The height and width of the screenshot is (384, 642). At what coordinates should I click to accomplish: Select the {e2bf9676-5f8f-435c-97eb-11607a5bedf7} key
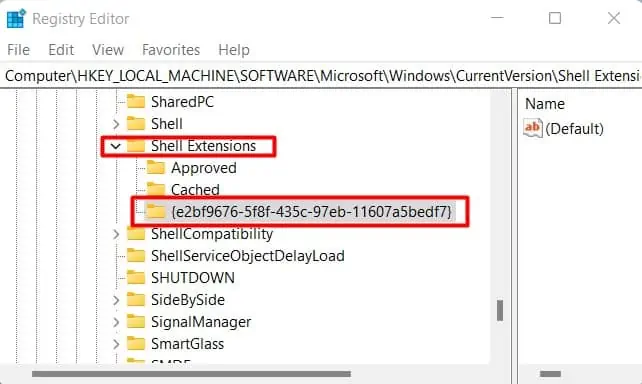[311, 212]
